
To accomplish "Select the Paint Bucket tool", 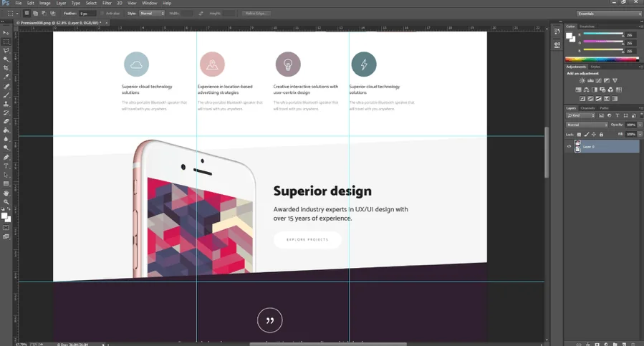I will tap(6, 130).
